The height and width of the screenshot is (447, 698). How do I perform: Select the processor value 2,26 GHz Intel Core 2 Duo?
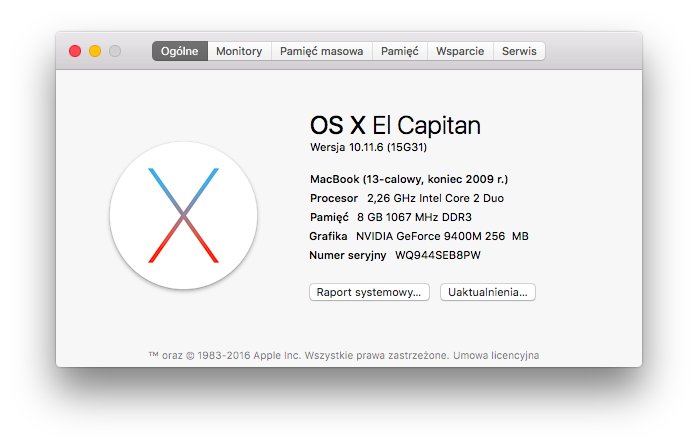tap(435, 199)
